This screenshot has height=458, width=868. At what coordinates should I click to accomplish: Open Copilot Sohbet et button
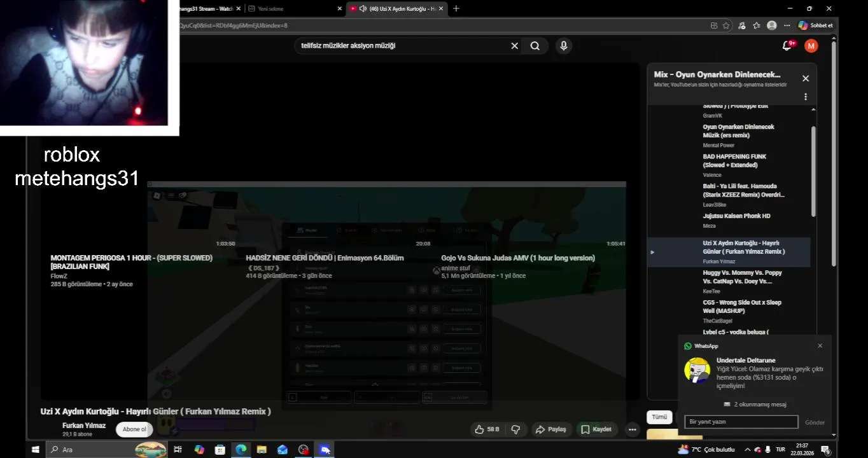click(x=816, y=25)
